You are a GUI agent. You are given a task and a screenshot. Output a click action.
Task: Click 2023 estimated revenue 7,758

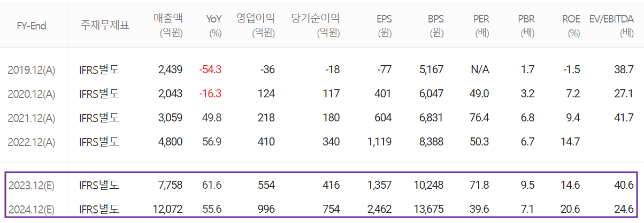tap(171, 186)
